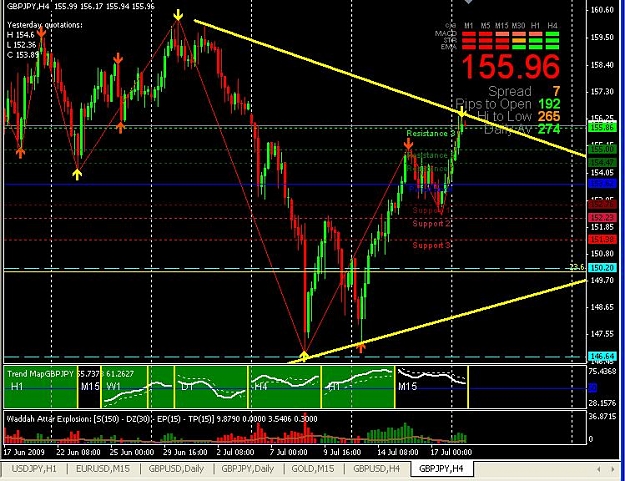Click the H4 column header in the signal matrix
Screen dimensions: 625x481
click(x=552, y=26)
